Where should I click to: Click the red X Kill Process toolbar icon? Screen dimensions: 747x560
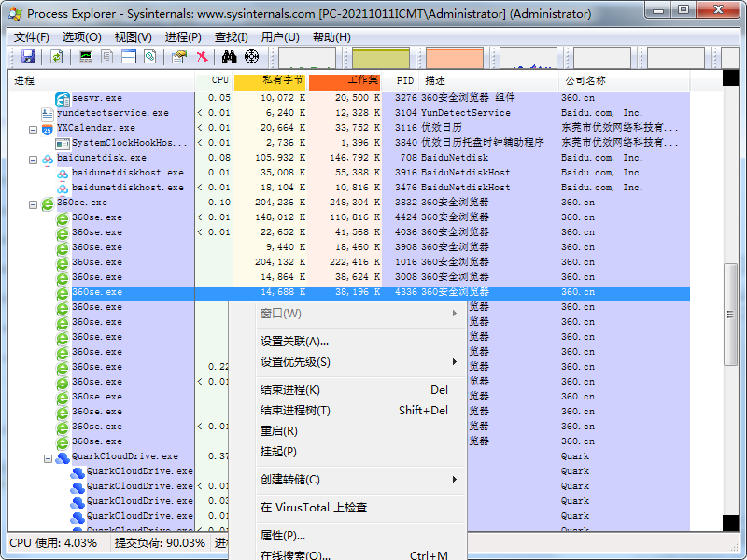(202, 57)
